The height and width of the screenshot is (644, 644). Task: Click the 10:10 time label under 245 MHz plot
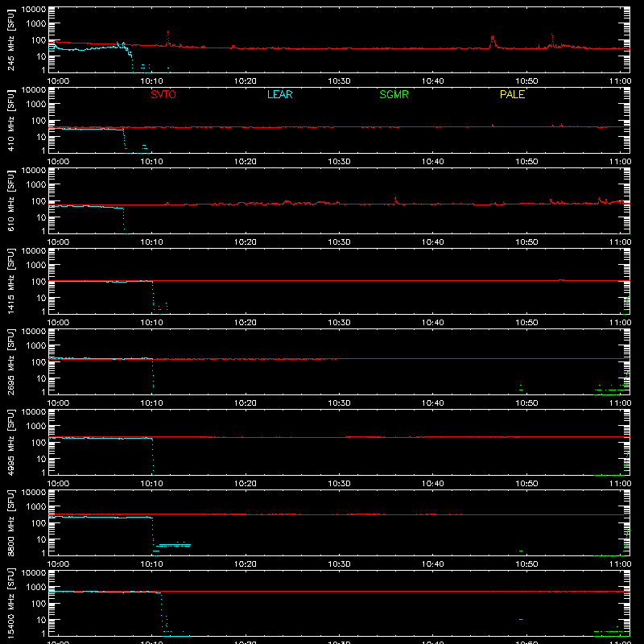click(x=151, y=81)
